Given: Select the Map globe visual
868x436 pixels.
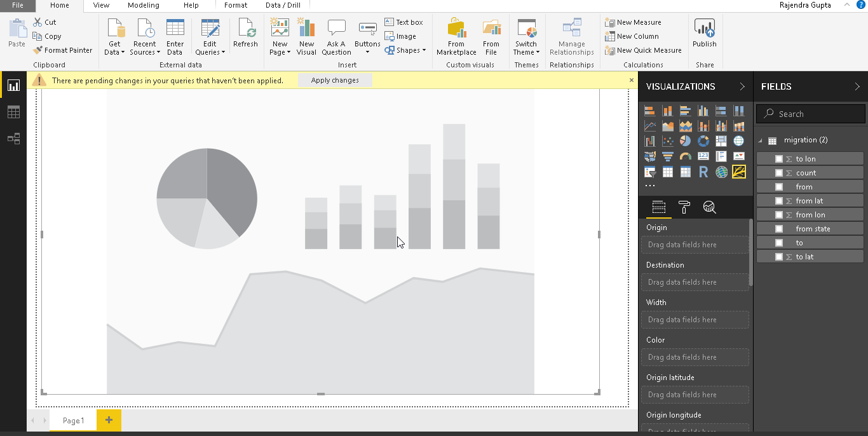Looking at the screenshot, I should [739, 141].
